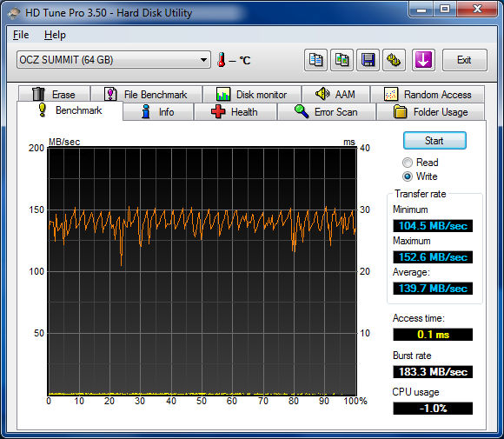This screenshot has width=504, height=439.
Task: Click the CPU usage value -1.0%
Action: [x=433, y=409]
